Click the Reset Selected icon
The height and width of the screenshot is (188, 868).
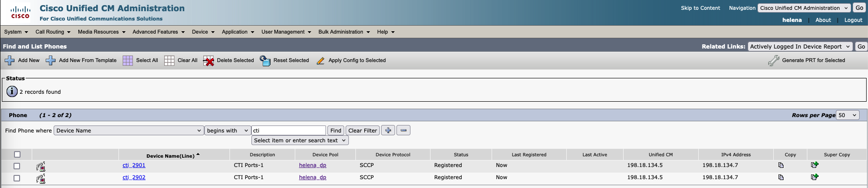(x=265, y=61)
